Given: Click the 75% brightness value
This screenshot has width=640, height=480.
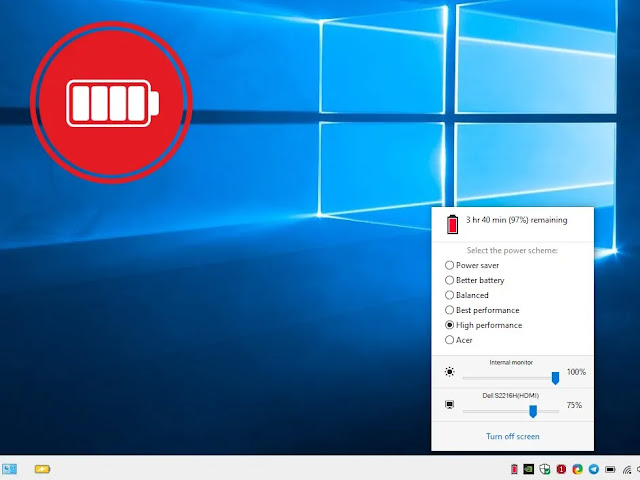Looking at the screenshot, I should point(574,405).
